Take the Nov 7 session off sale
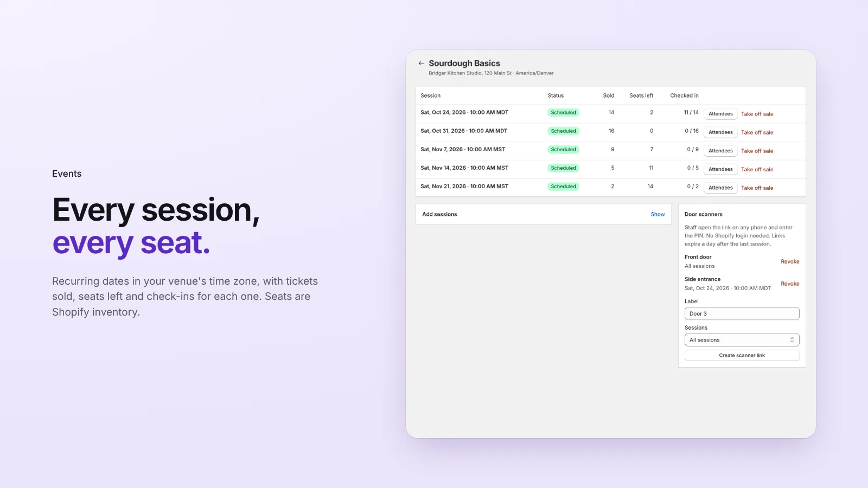The width and height of the screenshot is (868, 488). [757, 151]
